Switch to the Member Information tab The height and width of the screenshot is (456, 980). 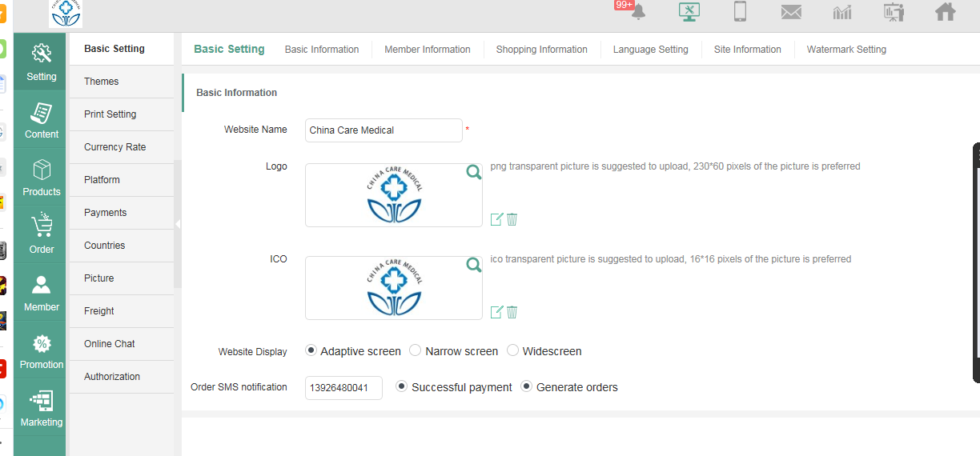point(428,50)
